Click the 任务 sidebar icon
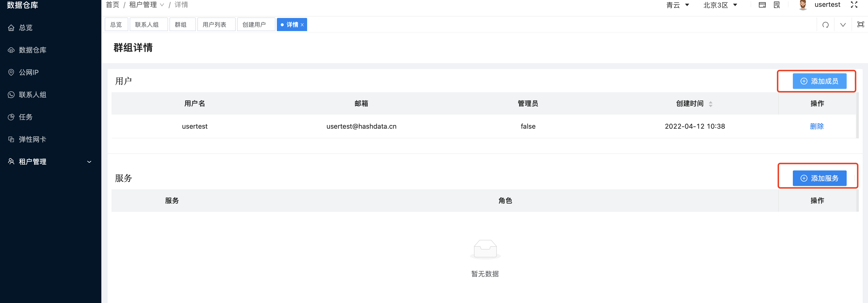The height and width of the screenshot is (303, 868). (11, 117)
